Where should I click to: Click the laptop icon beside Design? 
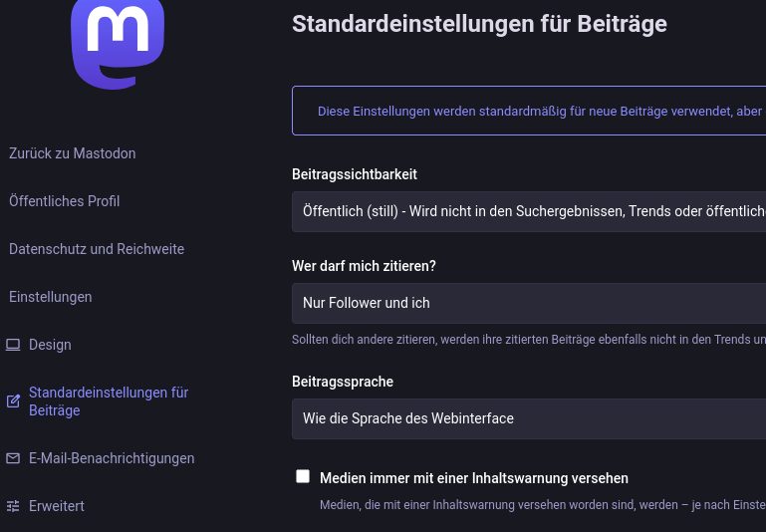coord(13,345)
